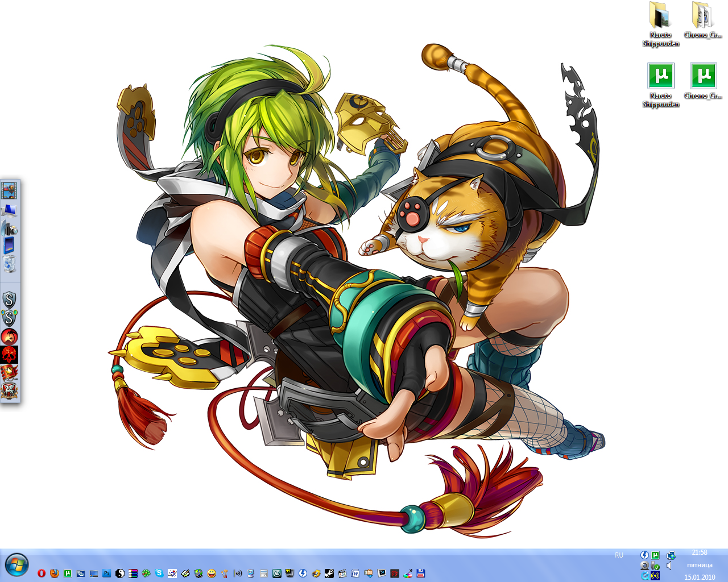The height and width of the screenshot is (582, 728).
Task: Launch the red banner crown game icon
Action: coord(10,373)
